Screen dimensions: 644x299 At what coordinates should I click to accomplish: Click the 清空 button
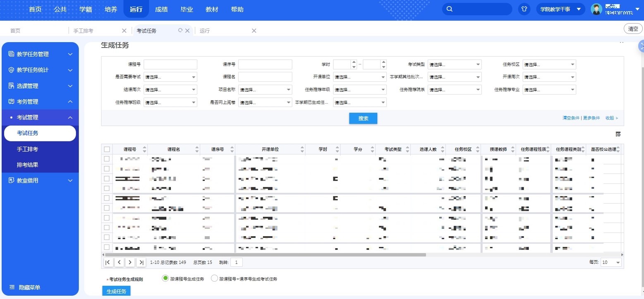[633, 29]
